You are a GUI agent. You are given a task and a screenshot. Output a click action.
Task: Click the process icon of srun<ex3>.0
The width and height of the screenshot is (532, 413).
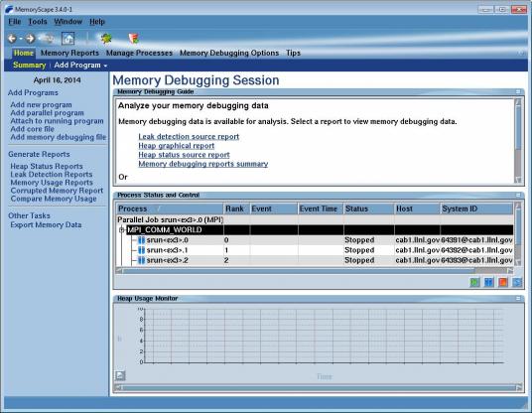142,240
